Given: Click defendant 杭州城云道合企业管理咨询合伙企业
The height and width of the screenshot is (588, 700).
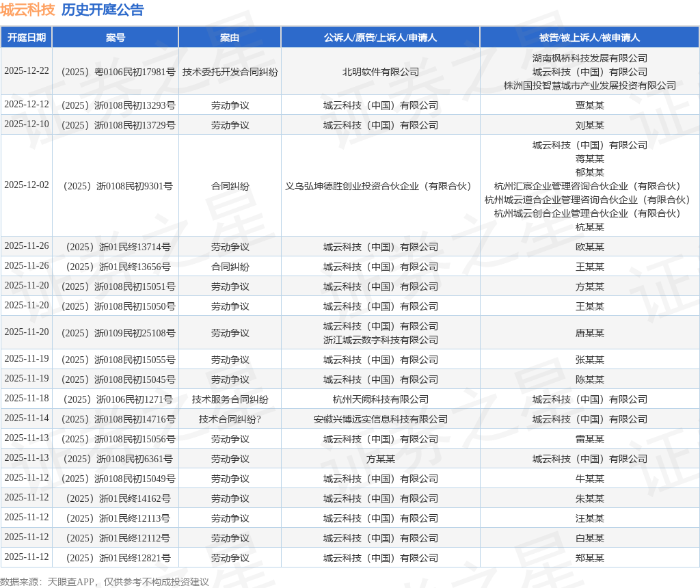Looking at the screenshot, I should pos(587,200).
